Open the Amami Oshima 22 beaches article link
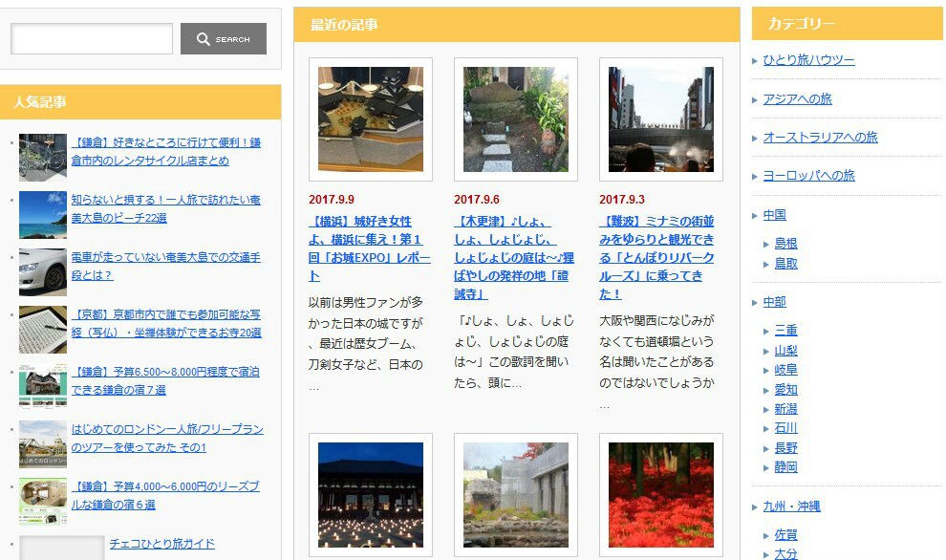This screenshot has width=946, height=560. pyautogui.click(x=166, y=208)
